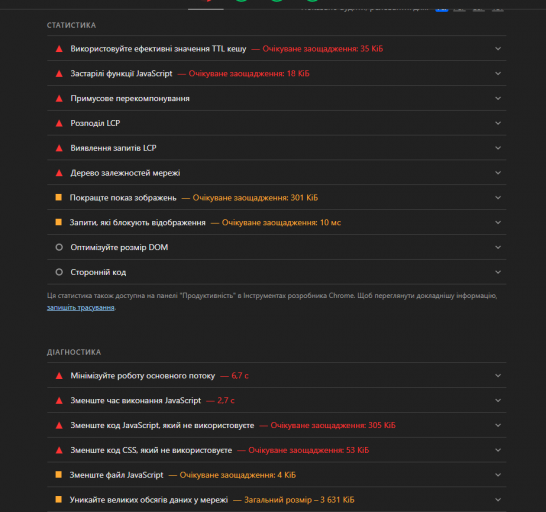The width and height of the screenshot is (546, 512).
Task: Open chevron for Зменште час виконання JavaScript
Action: (x=498, y=401)
